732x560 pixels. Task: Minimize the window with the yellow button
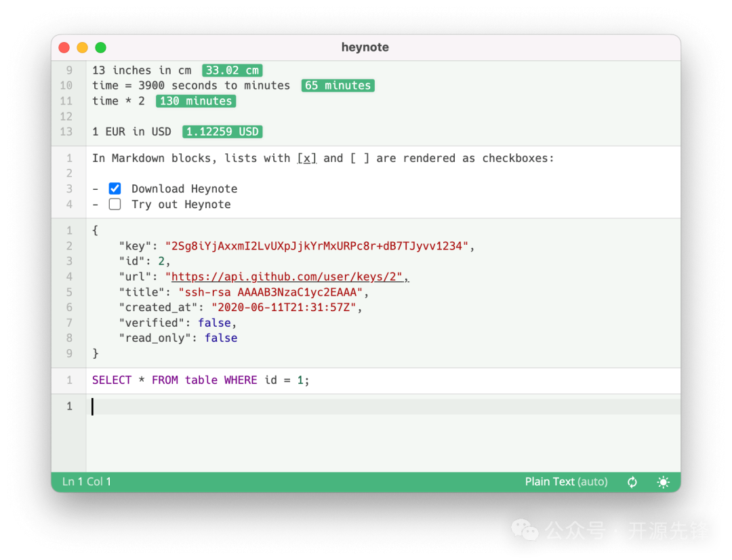coord(82,47)
